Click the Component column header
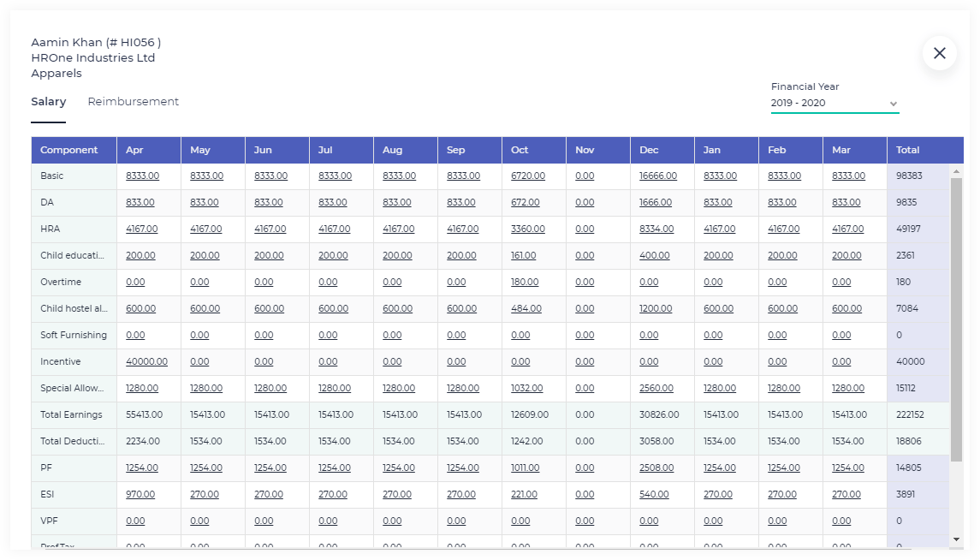The image size is (980, 560). pyautogui.click(x=74, y=150)
